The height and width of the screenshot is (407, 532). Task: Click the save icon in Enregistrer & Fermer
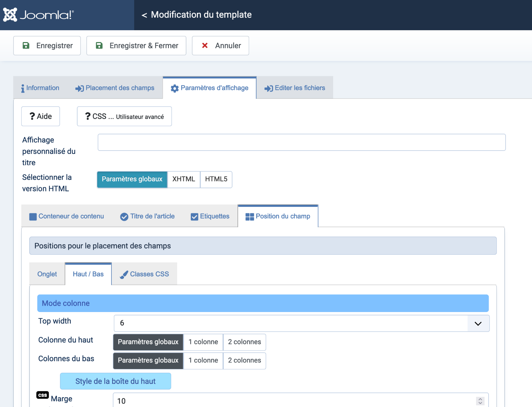tap(99, 45)
